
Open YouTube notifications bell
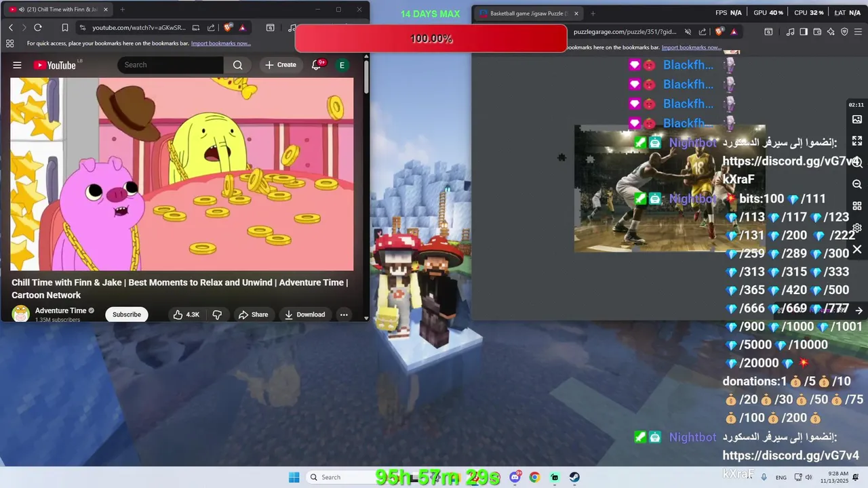point(316,65)
